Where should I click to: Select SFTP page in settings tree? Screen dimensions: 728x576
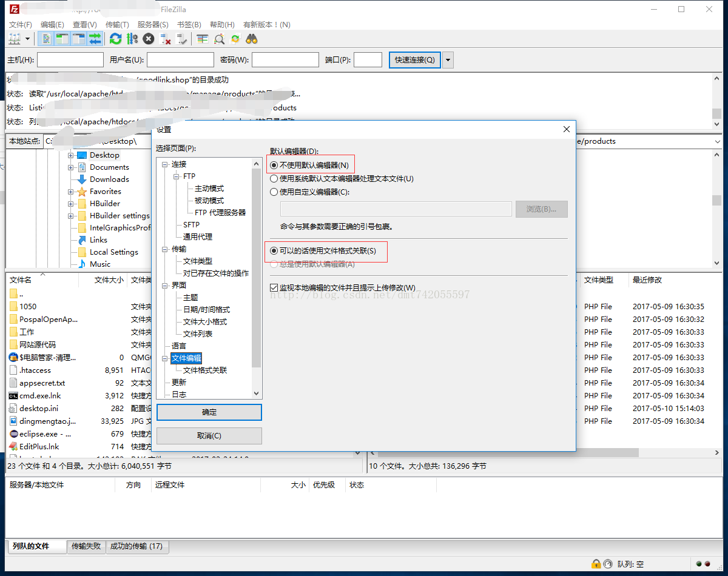[191, 225]
